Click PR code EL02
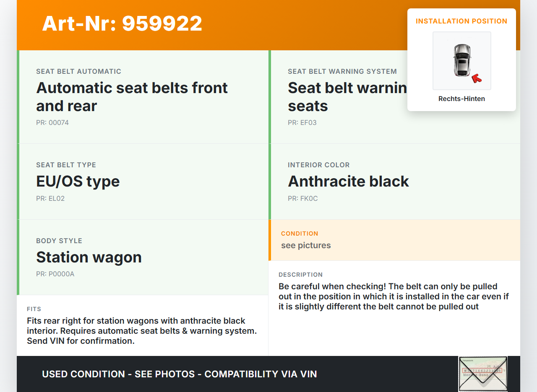 [x=50, y=199]
